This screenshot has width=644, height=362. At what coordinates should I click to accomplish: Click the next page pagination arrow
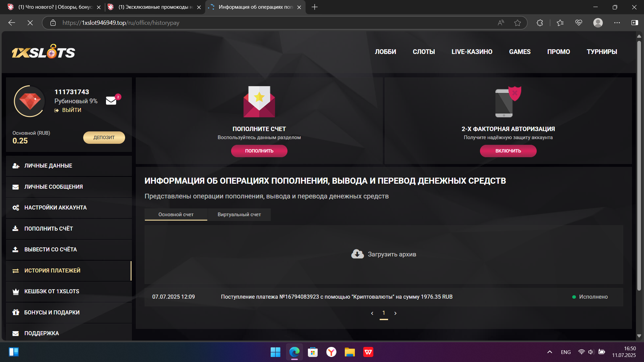click(395, 313)
